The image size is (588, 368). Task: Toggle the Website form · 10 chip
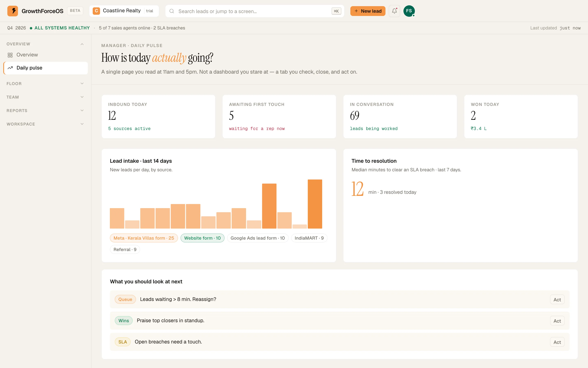(x=202, y=238)
